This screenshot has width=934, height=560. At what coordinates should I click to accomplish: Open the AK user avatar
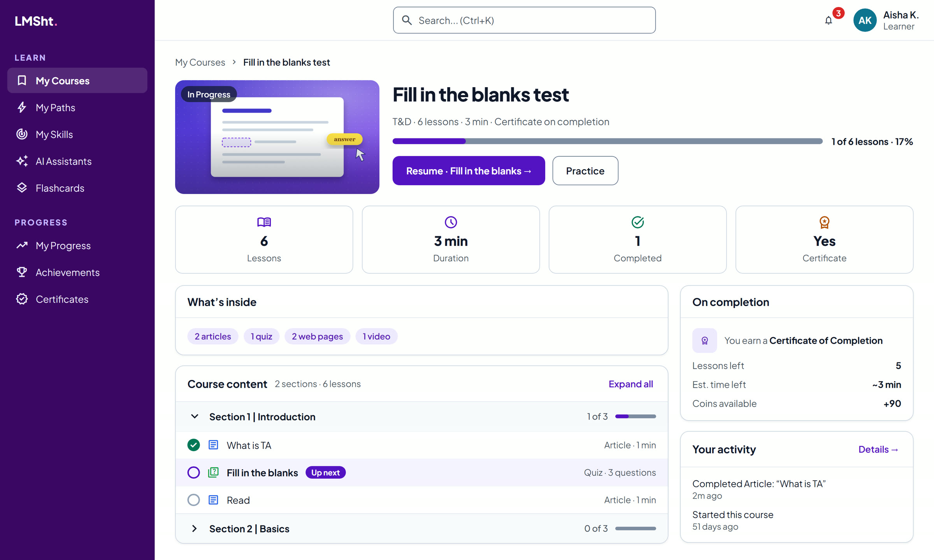tap(865, 20)
